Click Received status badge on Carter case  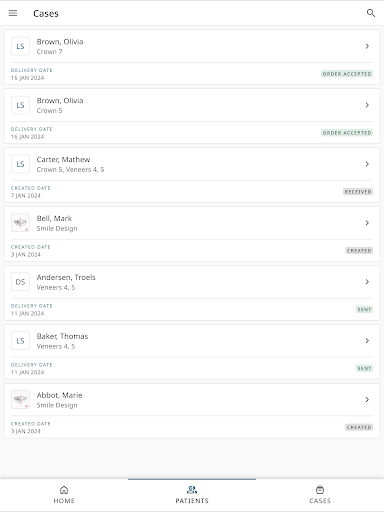pyautogui.click(x=358, y=192)
